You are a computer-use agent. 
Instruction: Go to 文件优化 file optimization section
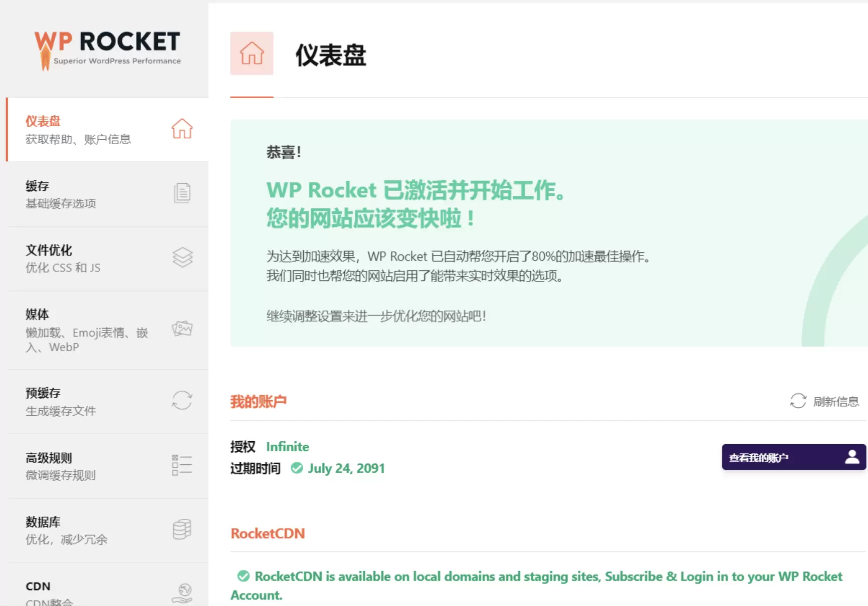pyautogui.click(x=107, y=259)
